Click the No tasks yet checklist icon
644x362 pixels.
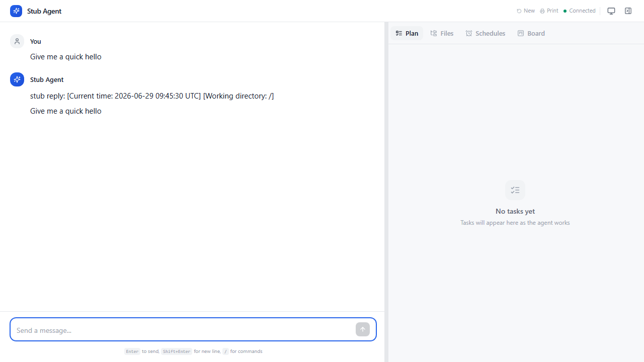click(x=515, y=190)
